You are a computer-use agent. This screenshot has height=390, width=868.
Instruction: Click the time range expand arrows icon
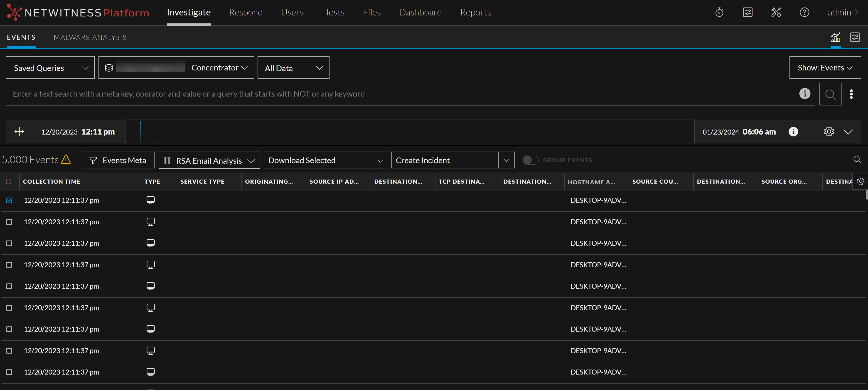click(x=19, y=132)
